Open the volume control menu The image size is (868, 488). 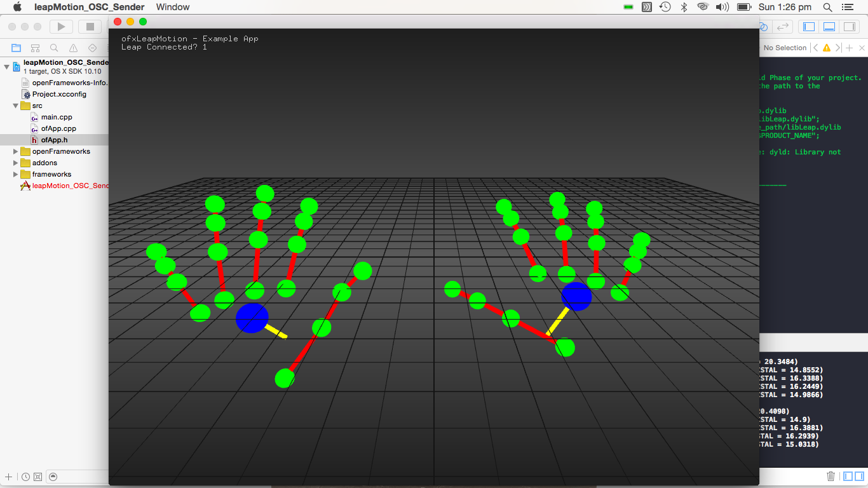coord(722,7)
